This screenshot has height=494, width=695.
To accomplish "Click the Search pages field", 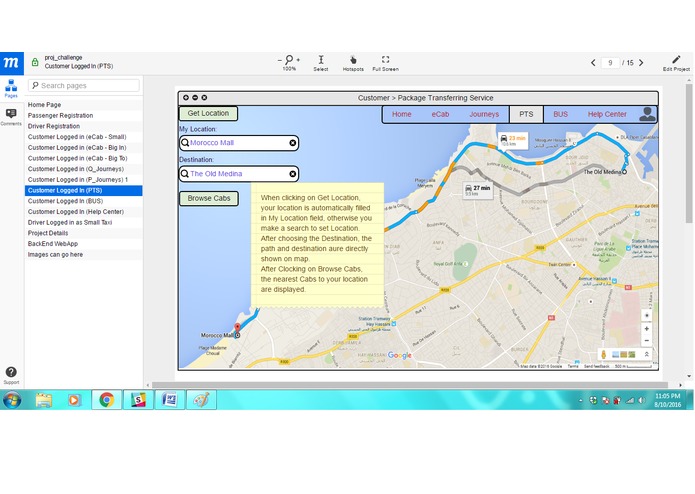I will click(84, 86).
